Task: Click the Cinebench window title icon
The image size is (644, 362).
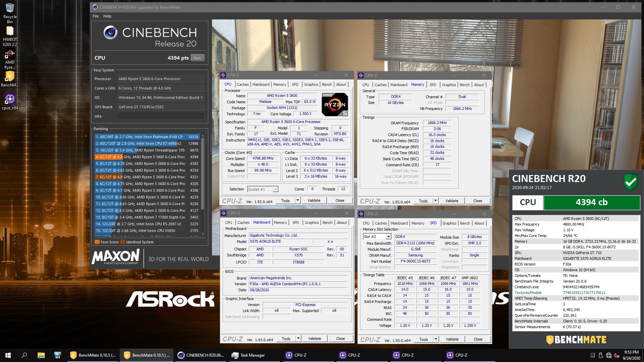Action: [95, 7]
